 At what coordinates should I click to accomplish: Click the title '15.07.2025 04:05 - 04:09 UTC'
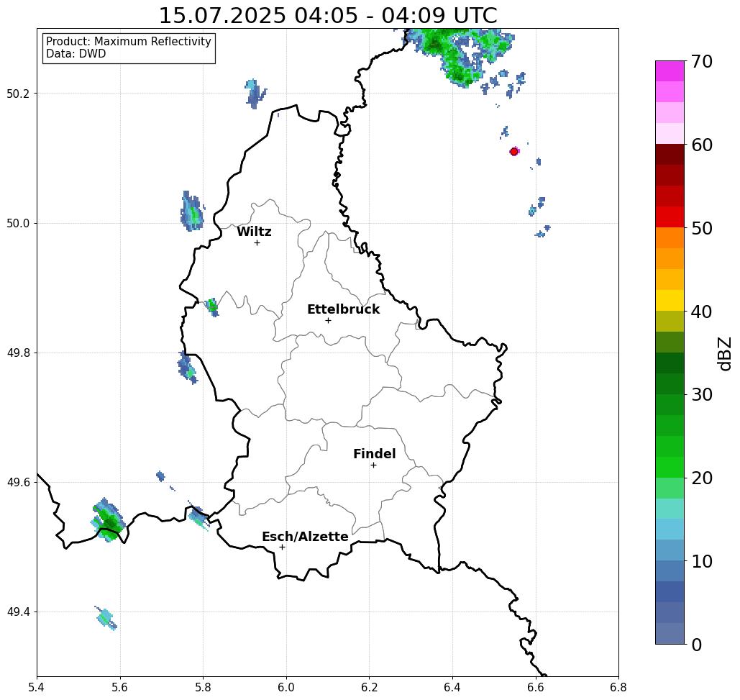coord(328,16)
